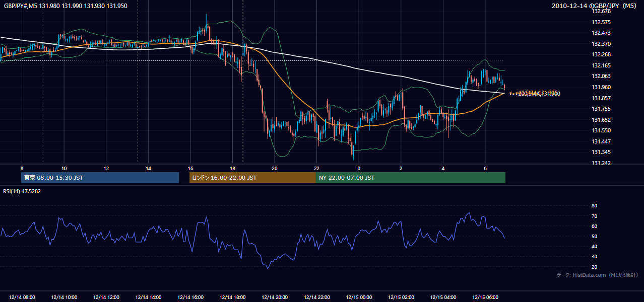Click RSI scale value 20
Viewport: 644px width, 302px height.
coord(594,267)
